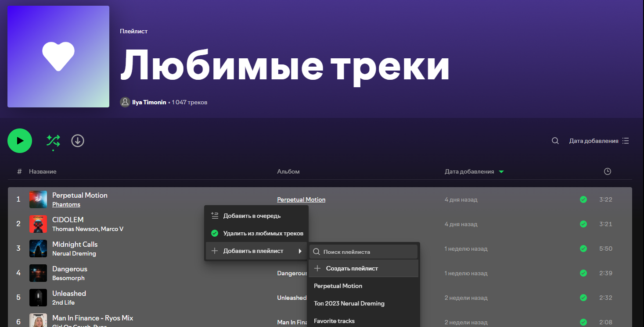Click the Perpetual Motion track cover art

(38, 199)
